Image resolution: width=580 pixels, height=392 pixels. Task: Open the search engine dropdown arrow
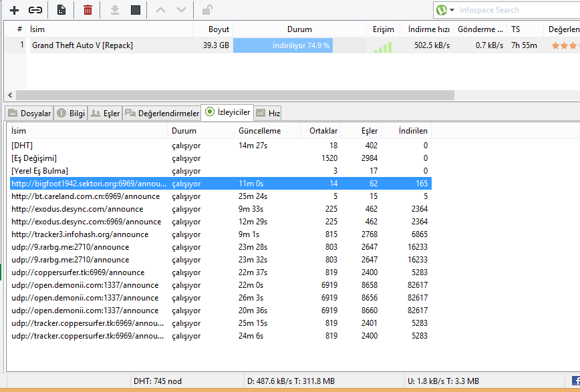453,10
